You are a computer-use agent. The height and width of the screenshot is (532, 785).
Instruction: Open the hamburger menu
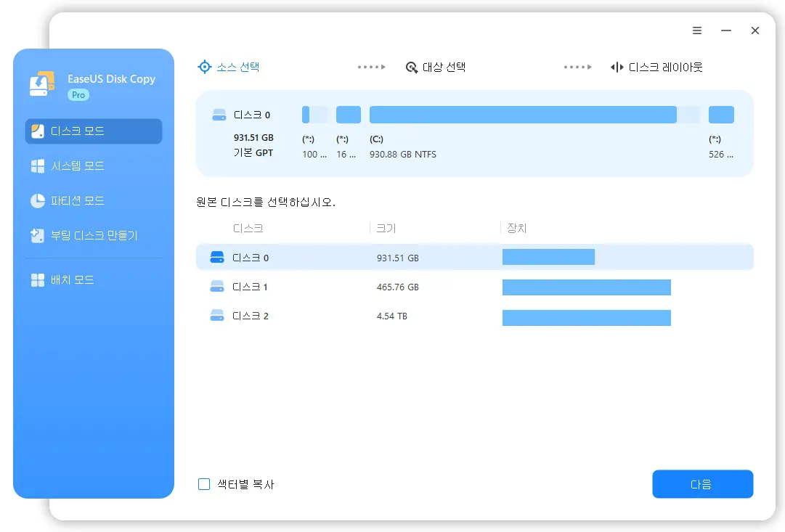click(x=697, y=30)
